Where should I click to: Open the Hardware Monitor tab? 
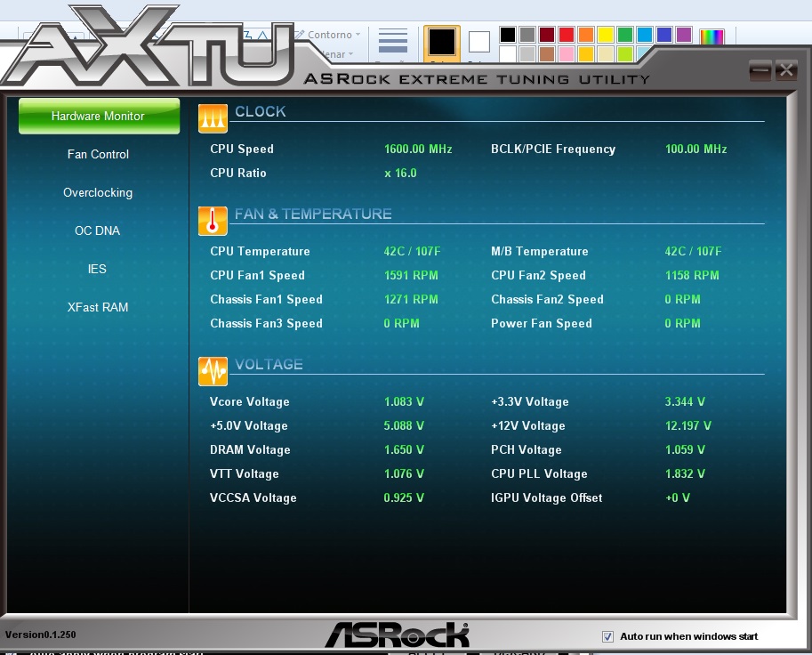[x=98, y=117]
